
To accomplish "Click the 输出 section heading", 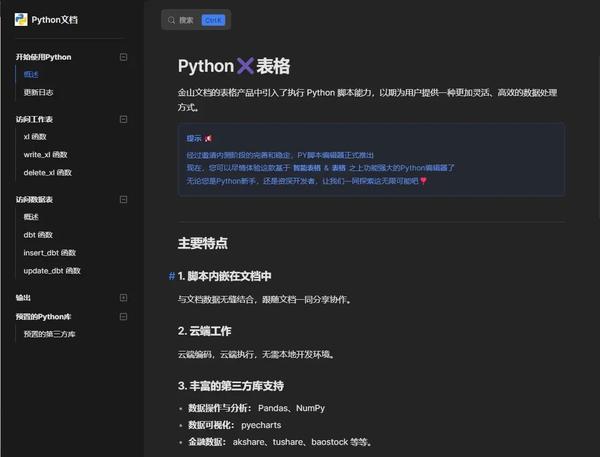I will 23,297.
